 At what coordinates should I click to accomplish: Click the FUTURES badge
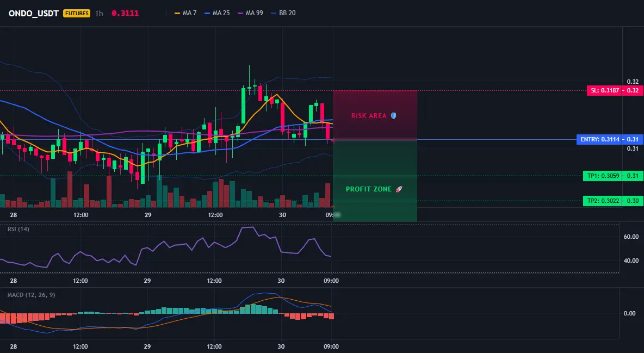pos(76,13)
